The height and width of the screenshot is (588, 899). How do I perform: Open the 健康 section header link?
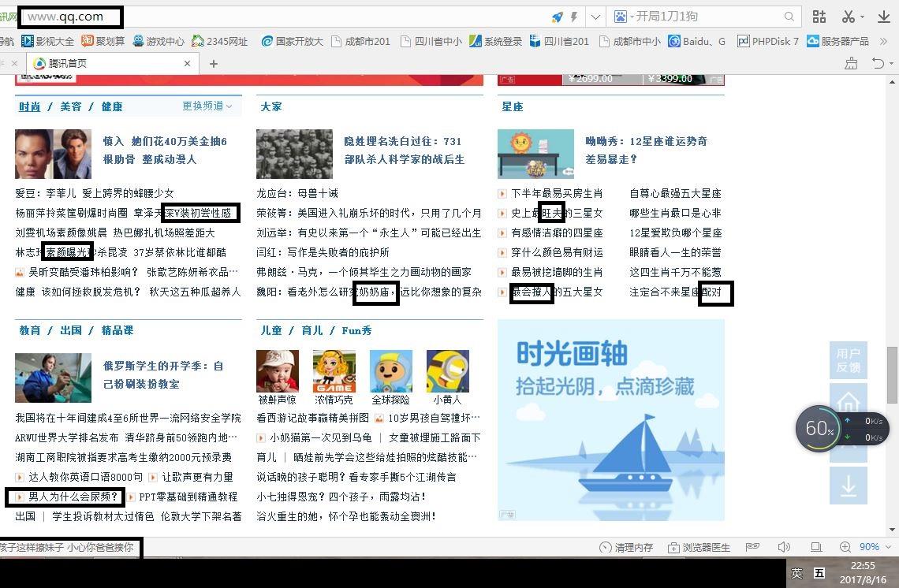pos(112,106)
